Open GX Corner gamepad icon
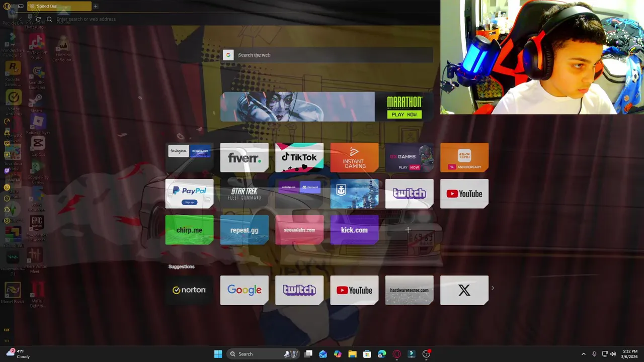 (20, 6)
